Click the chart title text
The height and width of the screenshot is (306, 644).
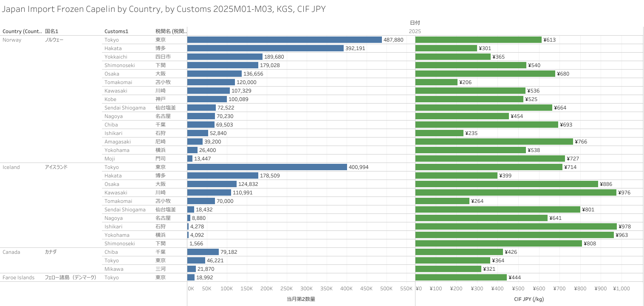164,9
